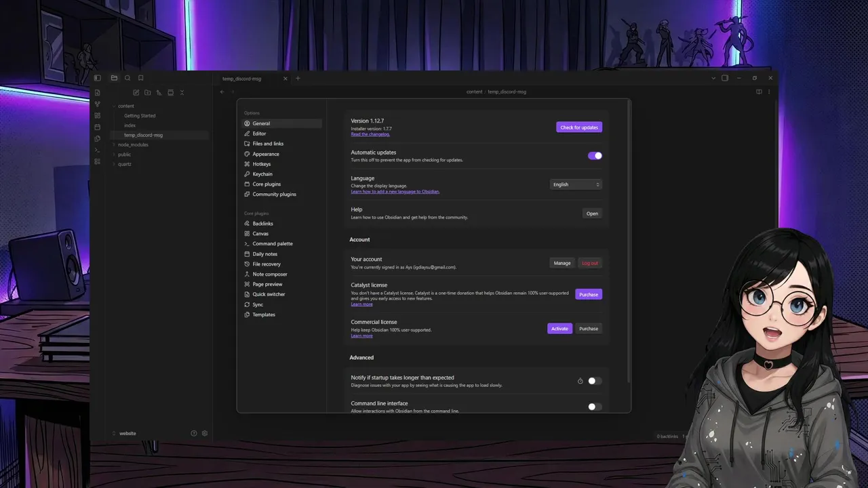
Task: Expand the public folder
Action: click(124, 155)
